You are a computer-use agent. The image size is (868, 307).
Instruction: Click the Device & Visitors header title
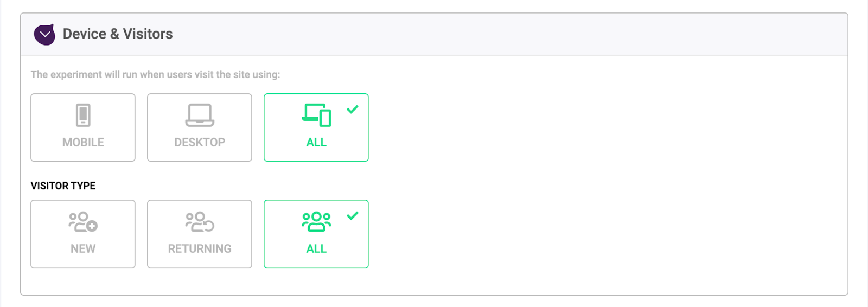coord(118,34)
